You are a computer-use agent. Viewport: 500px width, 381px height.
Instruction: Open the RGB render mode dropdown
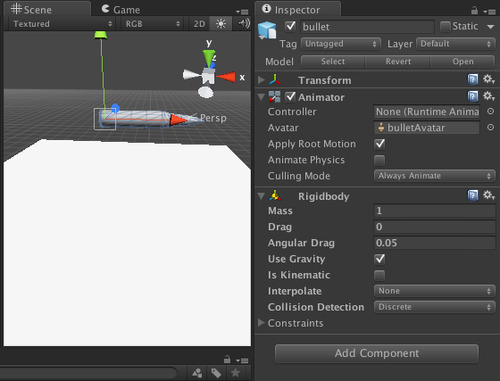152,24
